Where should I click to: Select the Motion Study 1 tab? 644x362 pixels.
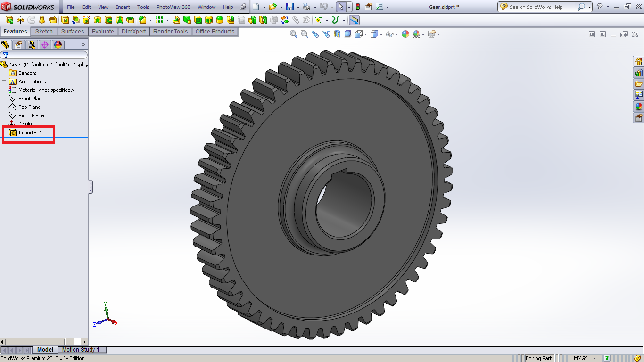(x=81, y=350)
